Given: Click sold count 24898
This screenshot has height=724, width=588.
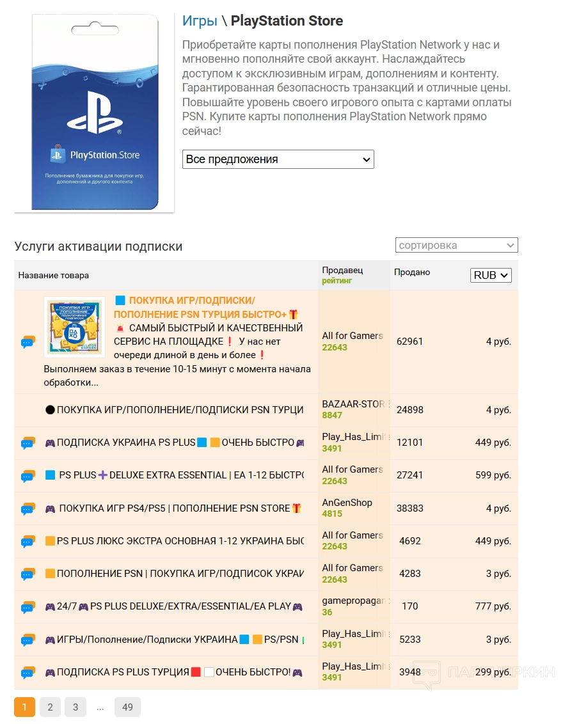Looking at the screenshot, I should pyautogui.click(x=409, y=410).
